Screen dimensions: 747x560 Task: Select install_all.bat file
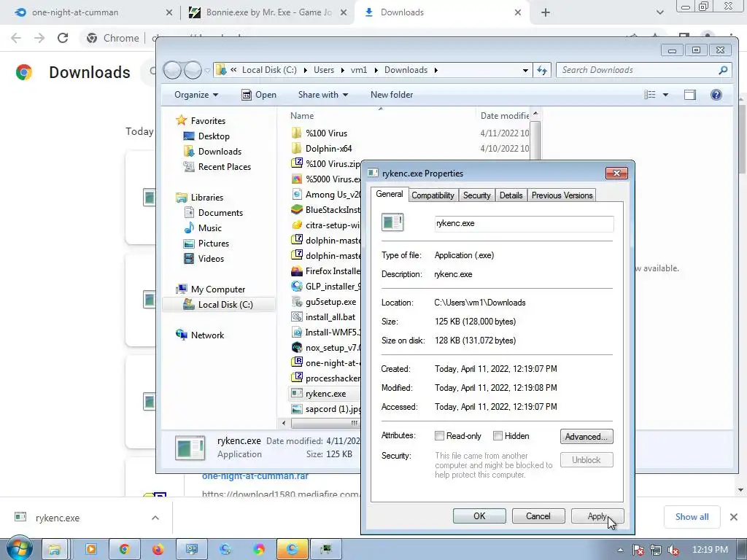click(x=330, y=317)
